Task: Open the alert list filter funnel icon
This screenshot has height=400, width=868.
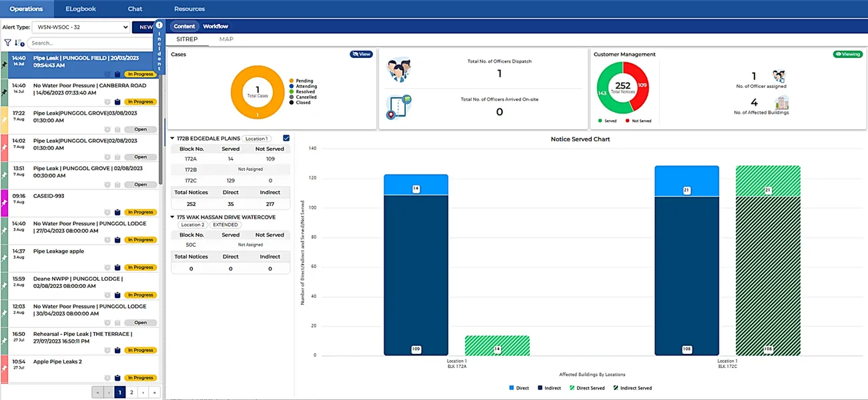Action: (x=7, y=43)
